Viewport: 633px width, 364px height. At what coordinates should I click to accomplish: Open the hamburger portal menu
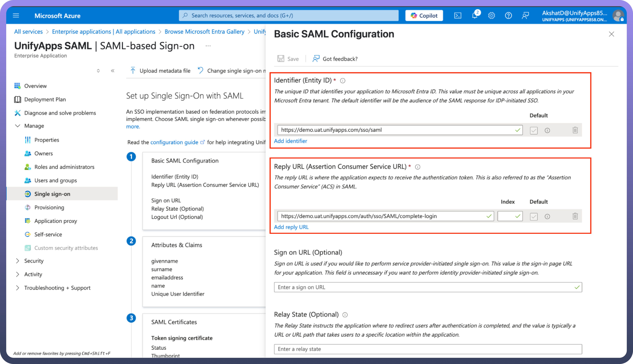coord(16,16)
